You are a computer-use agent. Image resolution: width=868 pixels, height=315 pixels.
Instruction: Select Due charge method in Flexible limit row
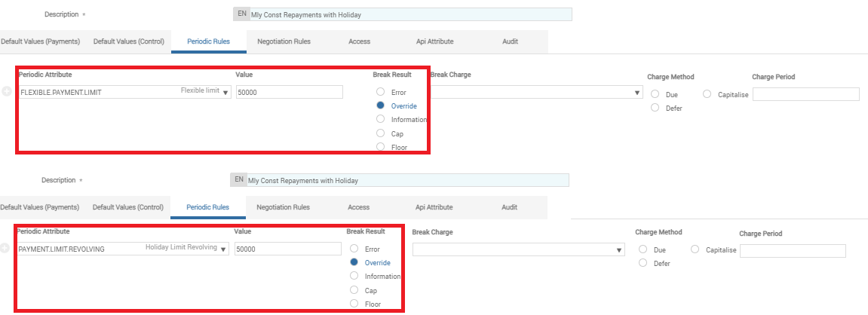pyautogui.click(x=655, y=94)
